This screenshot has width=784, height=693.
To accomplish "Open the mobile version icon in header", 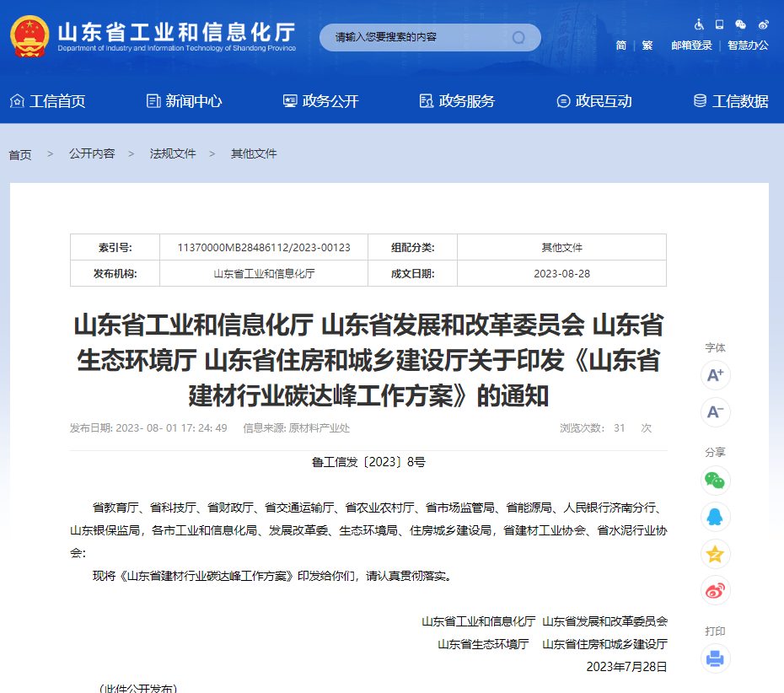I will tap(720, 24).
